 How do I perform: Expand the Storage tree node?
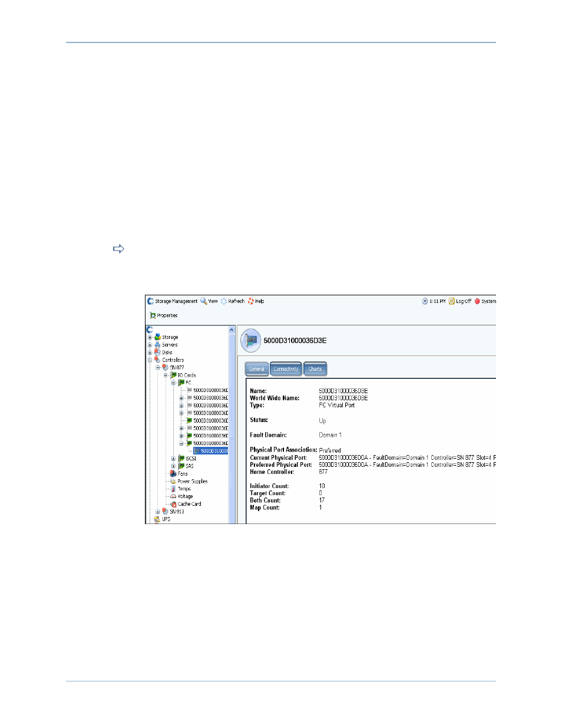(150, 337)
